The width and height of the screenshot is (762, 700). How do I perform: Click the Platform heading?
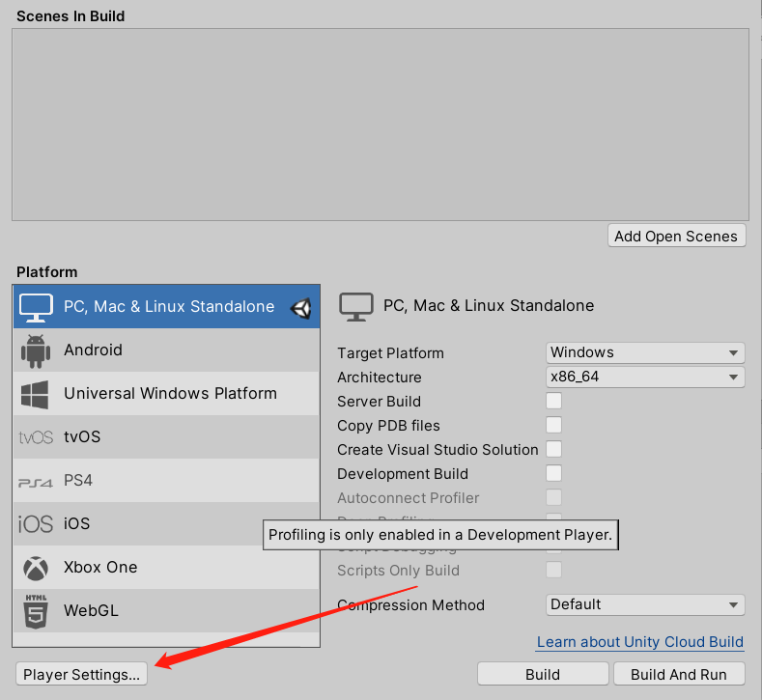pos(46,271)
